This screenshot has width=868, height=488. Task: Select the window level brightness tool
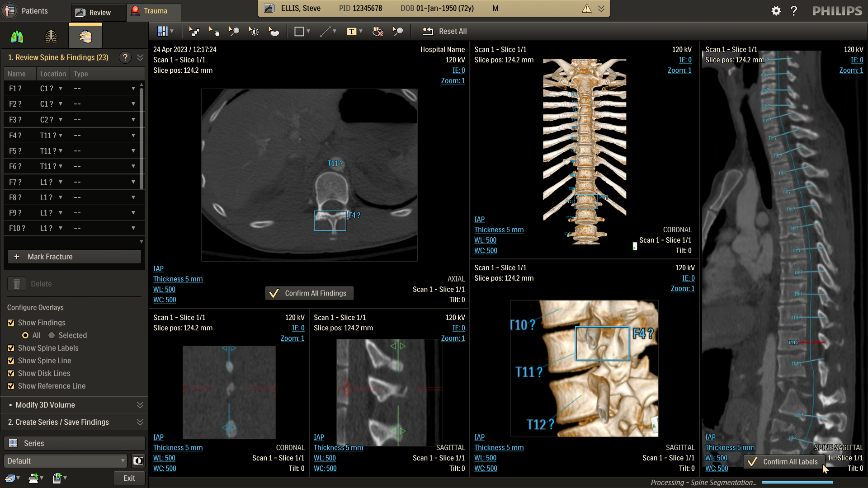coord(254,31)
